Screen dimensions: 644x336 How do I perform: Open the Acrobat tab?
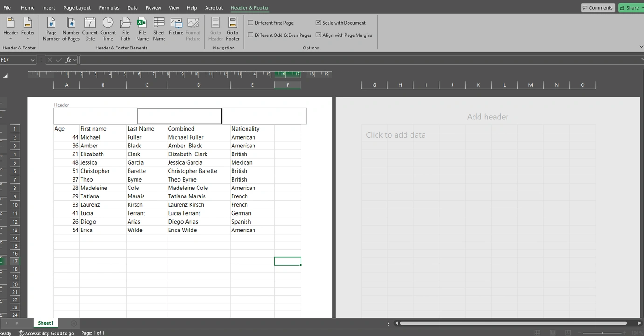pyautogui.click(x=214, y=7)
